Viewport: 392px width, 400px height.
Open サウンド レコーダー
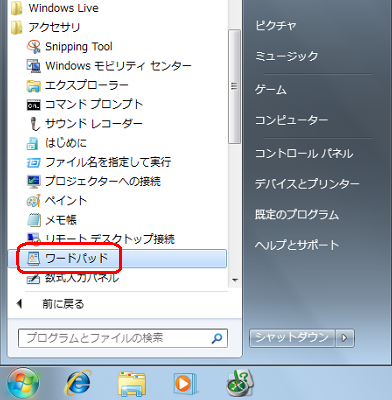point(85,124)
